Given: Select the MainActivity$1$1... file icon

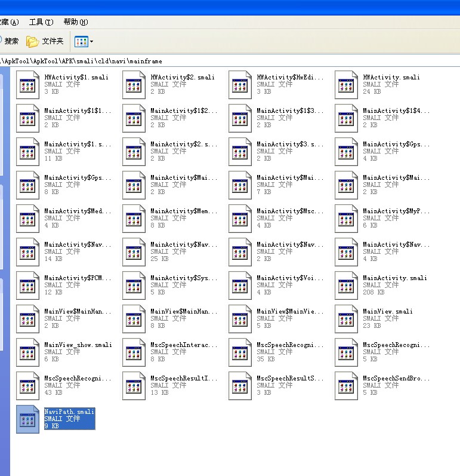Looking at the screenshot, I should pyautogui.click(x=27, y=118).
